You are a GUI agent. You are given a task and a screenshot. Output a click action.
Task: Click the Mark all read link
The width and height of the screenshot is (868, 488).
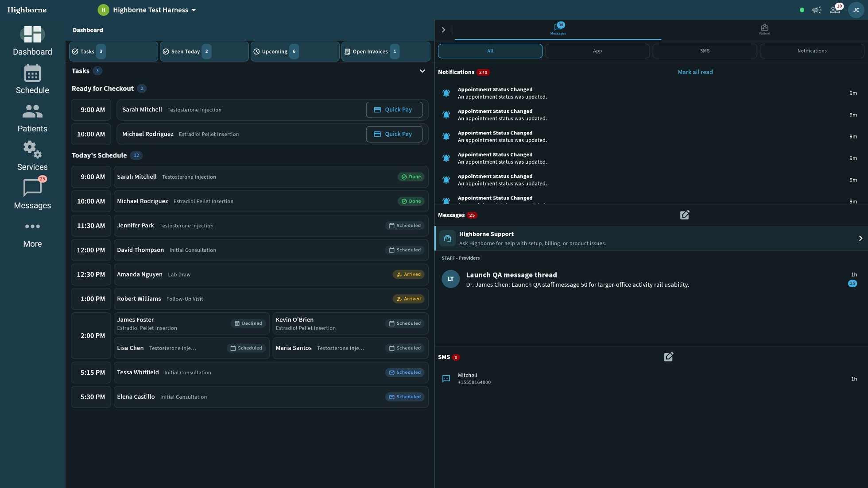(695, 72)
